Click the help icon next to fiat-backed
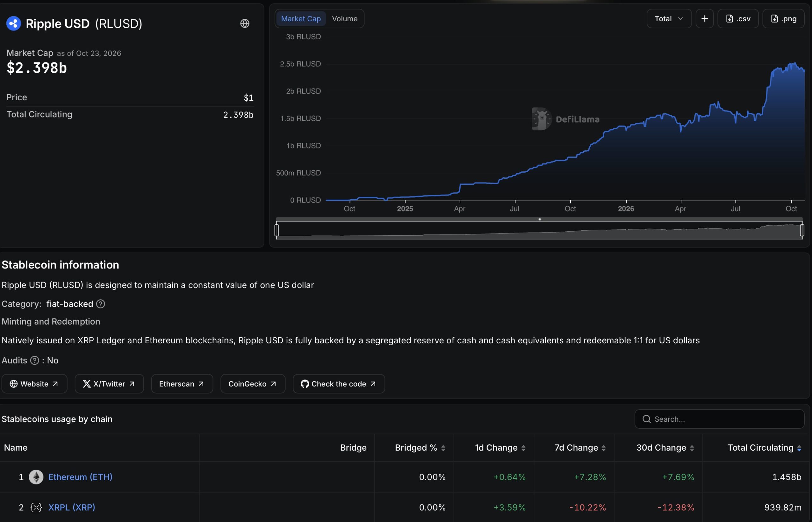Viewport: 812px width, 522px height. [x=101, y=304]
